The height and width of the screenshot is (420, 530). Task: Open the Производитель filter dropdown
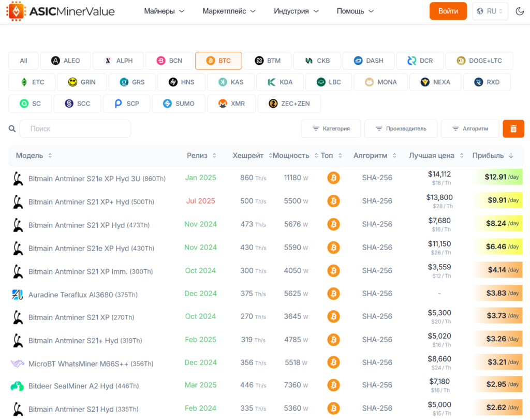[401, 128]
